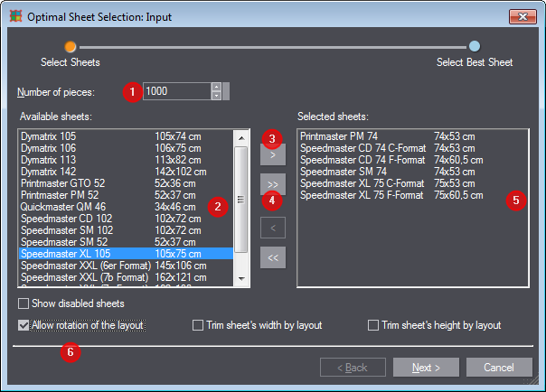Click the Cancel button

coord(498,368)
